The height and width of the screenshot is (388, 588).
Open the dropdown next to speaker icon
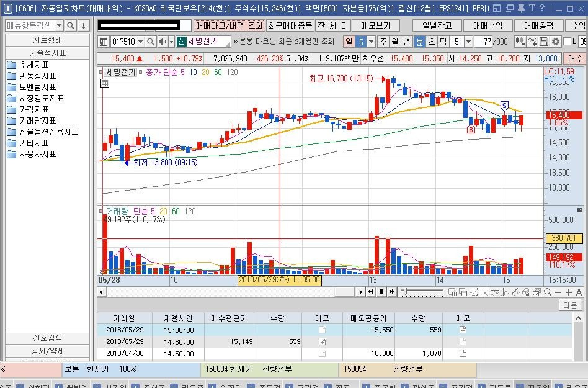(171, 41)
